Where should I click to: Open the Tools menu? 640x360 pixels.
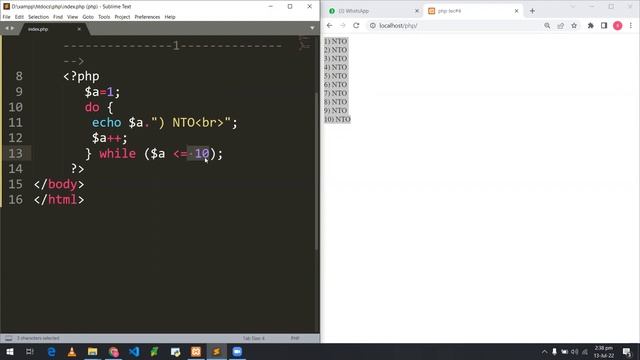point(104,17)
